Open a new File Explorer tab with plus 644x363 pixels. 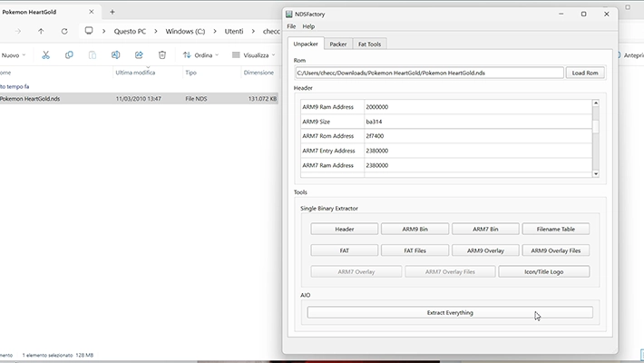pos(112,12)
